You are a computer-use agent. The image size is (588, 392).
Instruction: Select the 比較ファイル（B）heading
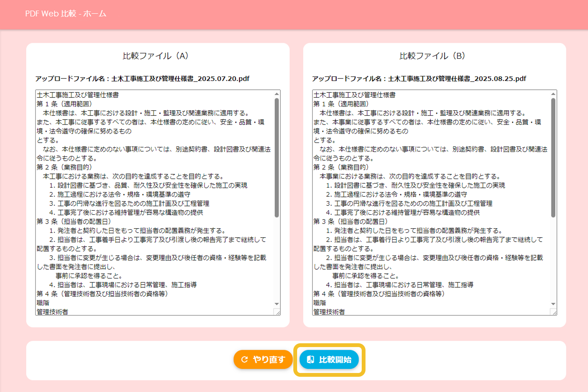tap(432, 56)
